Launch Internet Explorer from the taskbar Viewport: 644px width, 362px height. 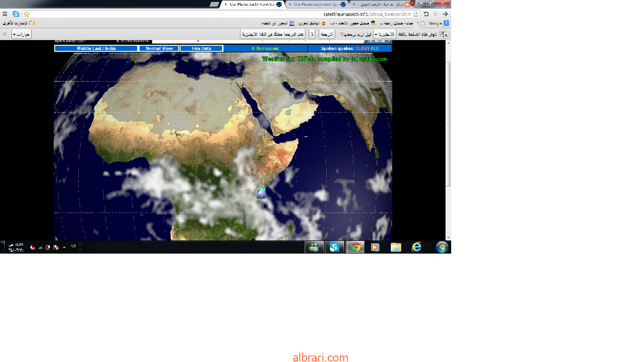pyautogui.click(x=416, y=247)
